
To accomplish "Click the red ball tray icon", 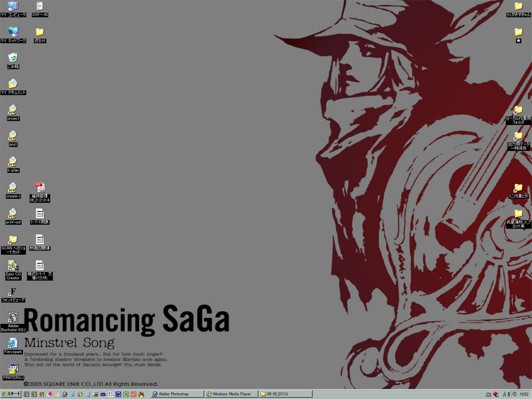I will [495, 394].
